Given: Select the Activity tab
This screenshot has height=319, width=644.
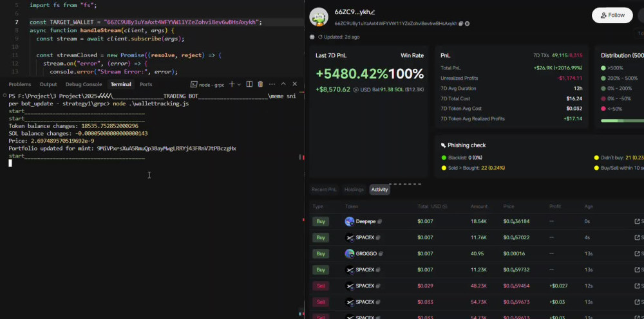Looking at the screenshot, I should (379, 190).
